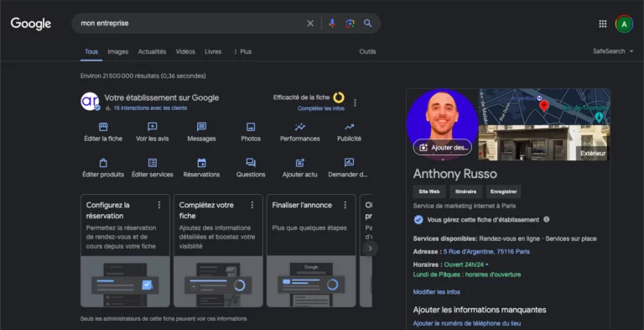Open Outils search tools
644x330 pixels.
pos(367,52)
